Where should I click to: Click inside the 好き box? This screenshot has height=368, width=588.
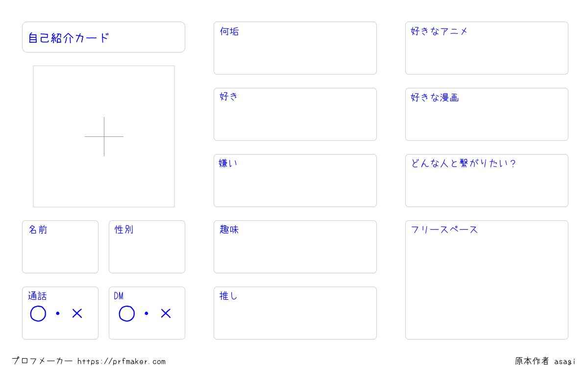pyautogui.click(x=295, y=114)
